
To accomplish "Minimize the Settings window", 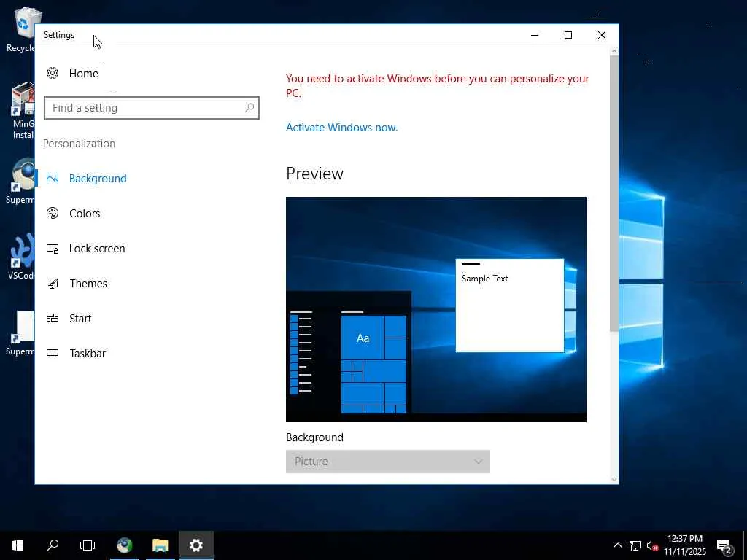I will [x=535, y=35].
